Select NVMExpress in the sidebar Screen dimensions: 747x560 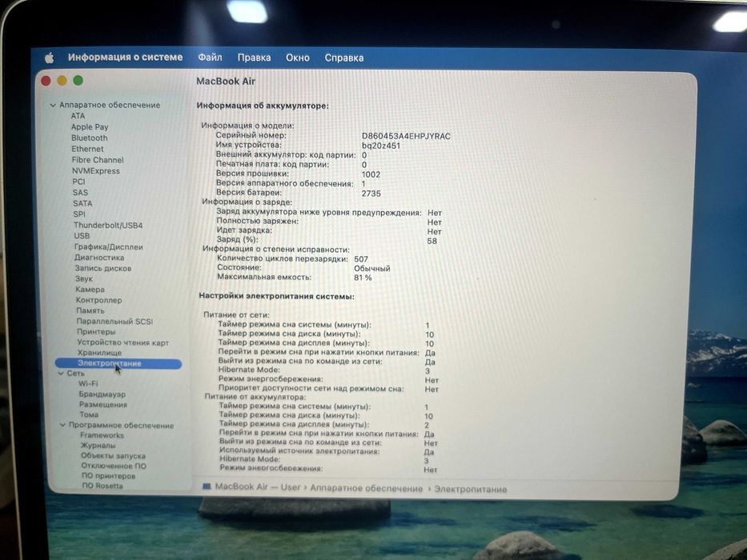click(96, 171)
